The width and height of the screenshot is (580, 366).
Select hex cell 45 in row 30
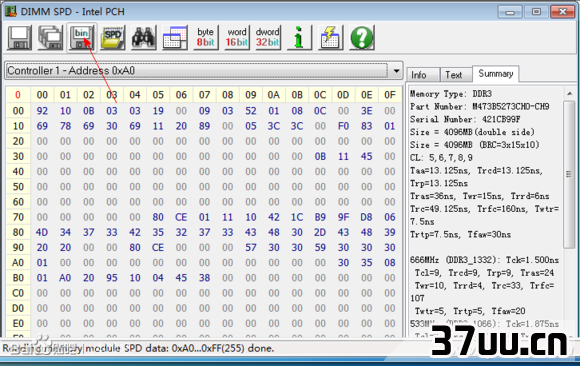coord(367,156)
